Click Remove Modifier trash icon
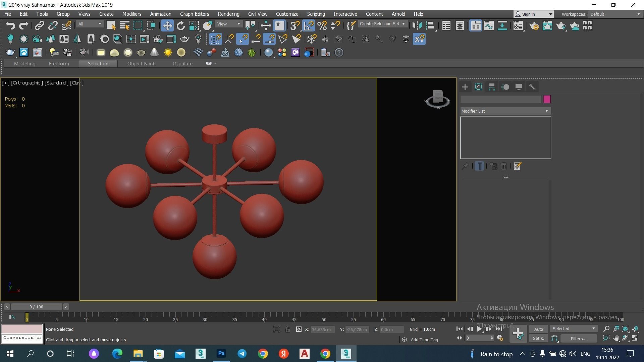Screen dimensions: 644x362 tap(503, 166)
